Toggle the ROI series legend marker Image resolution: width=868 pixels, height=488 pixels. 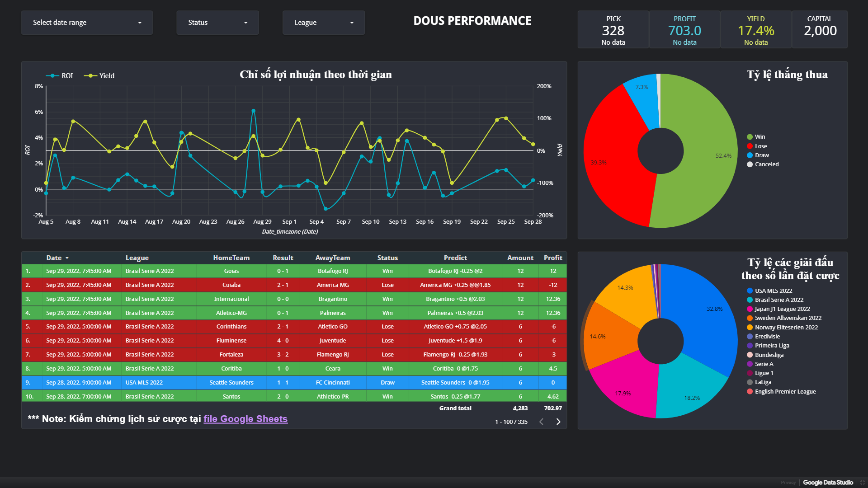pyautogui.click(x=52, y=76)
